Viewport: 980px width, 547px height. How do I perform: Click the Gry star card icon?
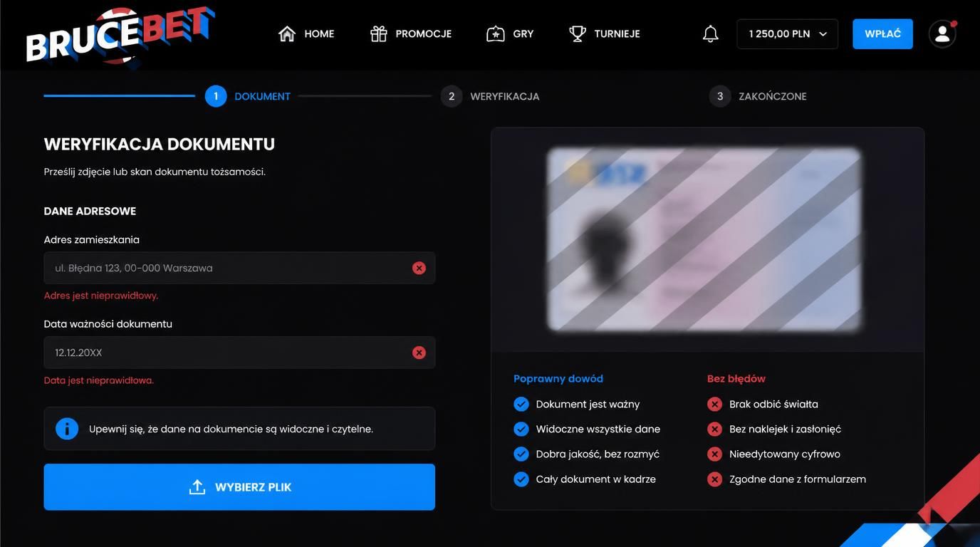tap(496, 33)
